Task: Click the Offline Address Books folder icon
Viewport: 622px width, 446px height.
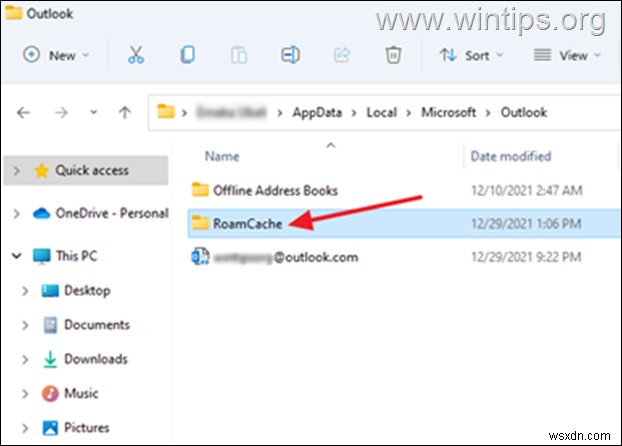Action: pyautogui.click(x=200, y=190)
